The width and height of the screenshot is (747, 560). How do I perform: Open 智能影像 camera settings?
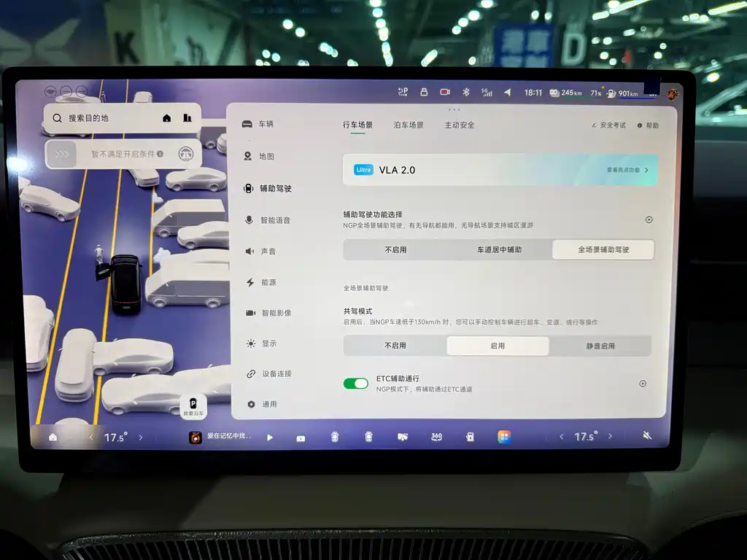pyautogui.click(x=268, y=313)
